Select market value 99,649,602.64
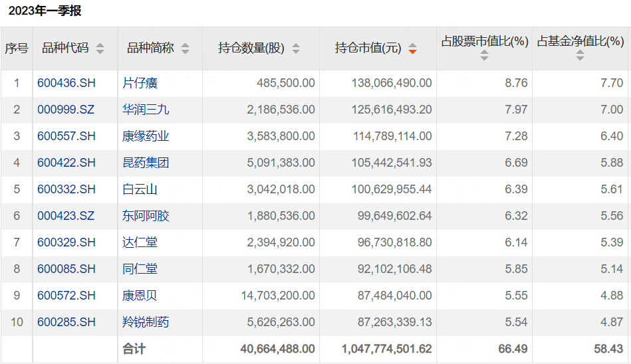The width and height of the screenshot is (631, 364). [x=395, y=216]
